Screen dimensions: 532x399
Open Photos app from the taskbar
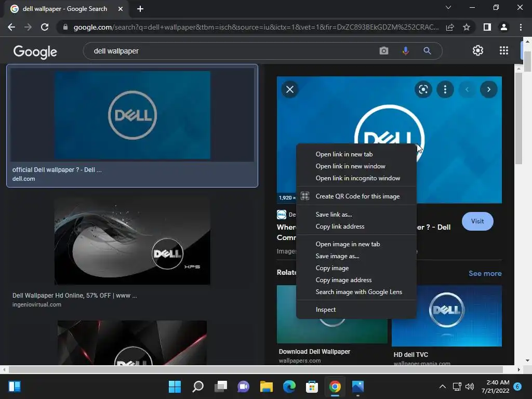click(357, 387)
